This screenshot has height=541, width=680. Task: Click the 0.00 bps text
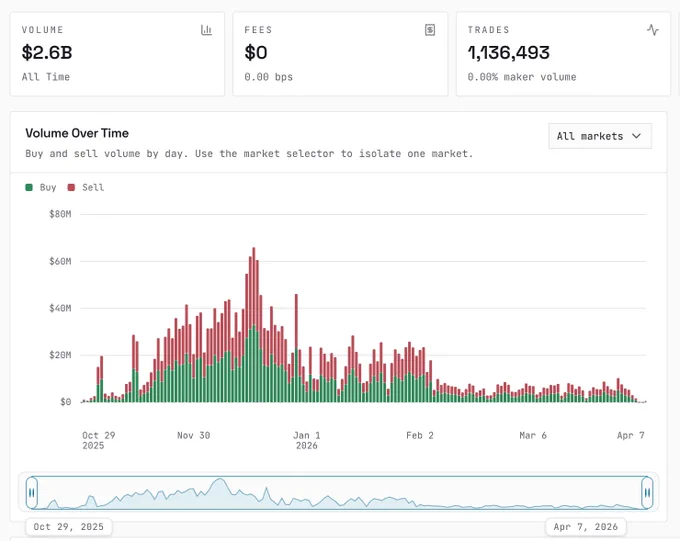pos(268,77)
